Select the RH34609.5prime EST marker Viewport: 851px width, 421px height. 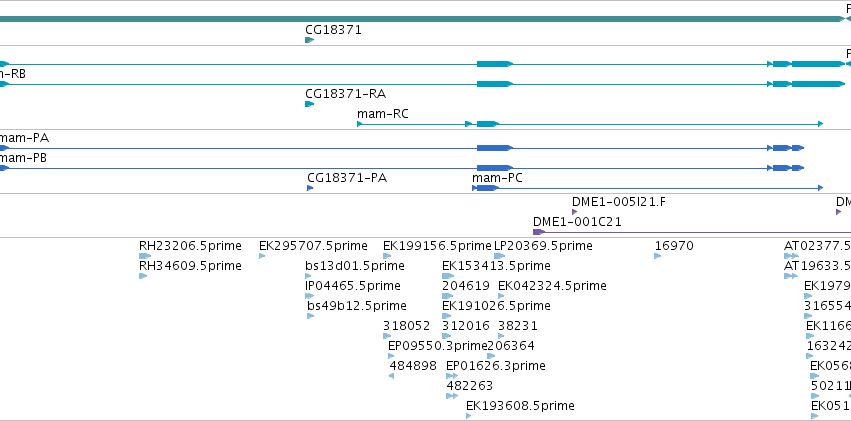coord(143,276)
